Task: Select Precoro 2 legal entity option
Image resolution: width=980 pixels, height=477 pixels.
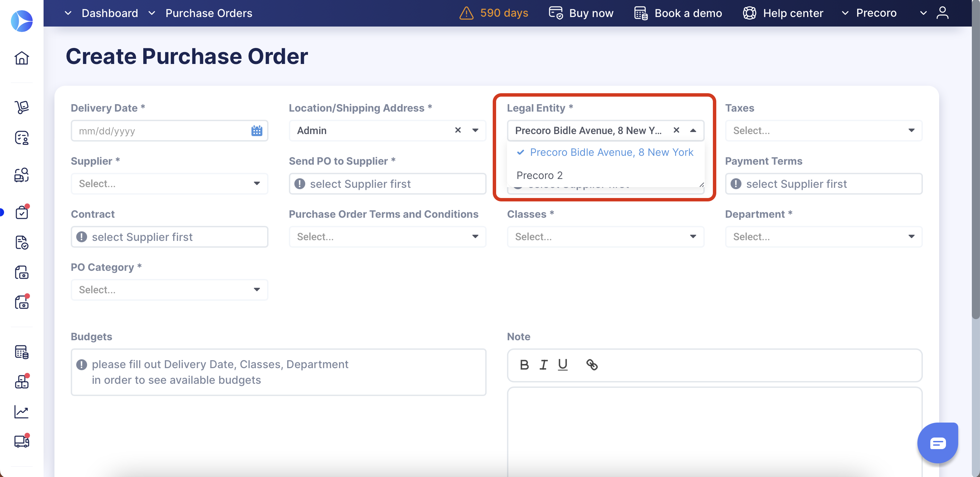Action: click(539, 175)
